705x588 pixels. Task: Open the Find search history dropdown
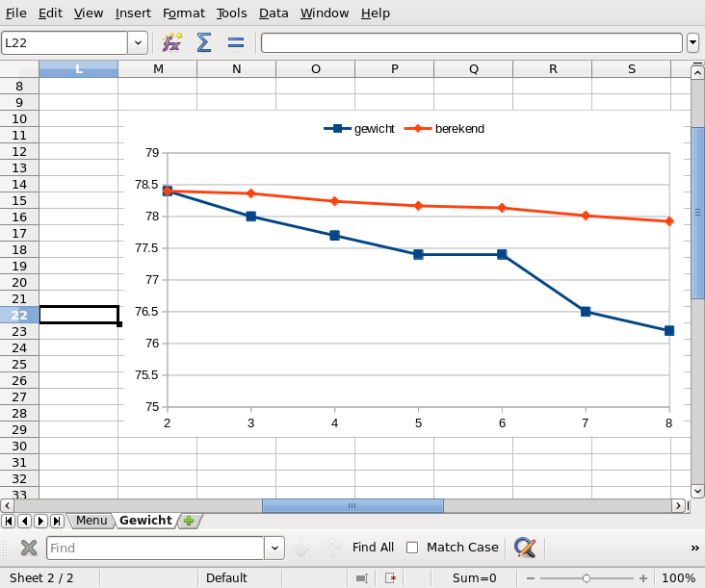click(275, 548)
